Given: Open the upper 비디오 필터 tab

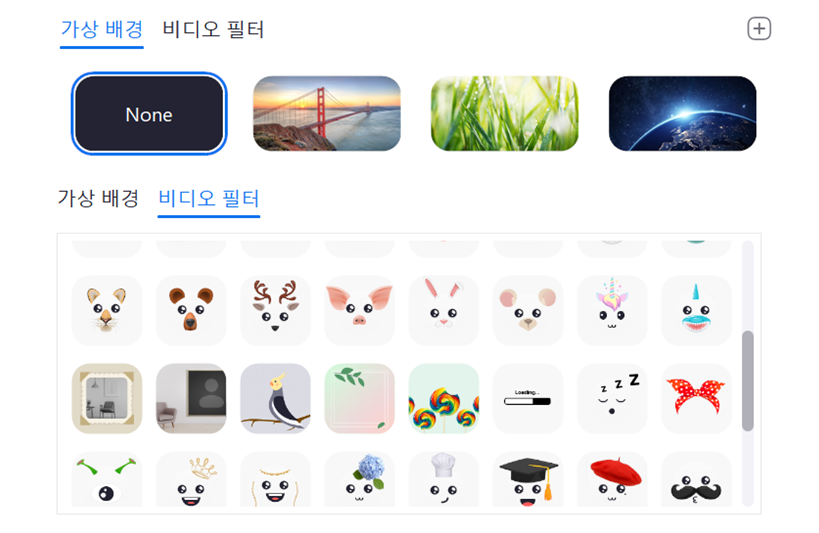Looking at the screenshot, I should pos(213,29).
